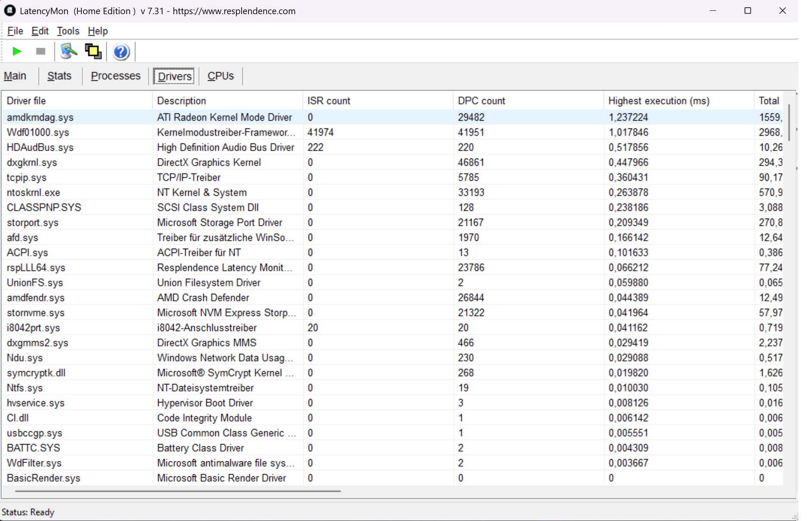The width and height of the screenshot is (812, 521).
Task: Open help via blue question mark icon
Action: [x=121, y=52]
